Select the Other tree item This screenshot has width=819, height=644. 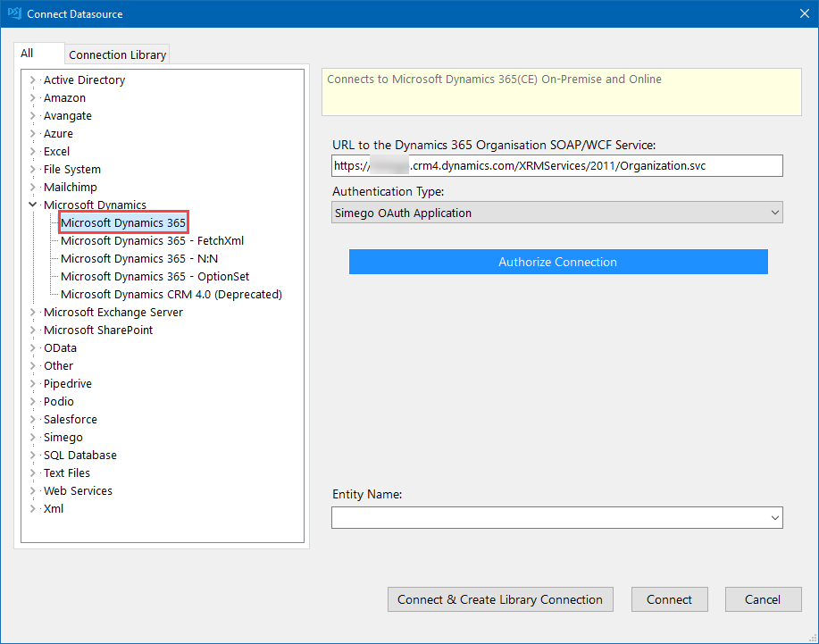point(59,365)
